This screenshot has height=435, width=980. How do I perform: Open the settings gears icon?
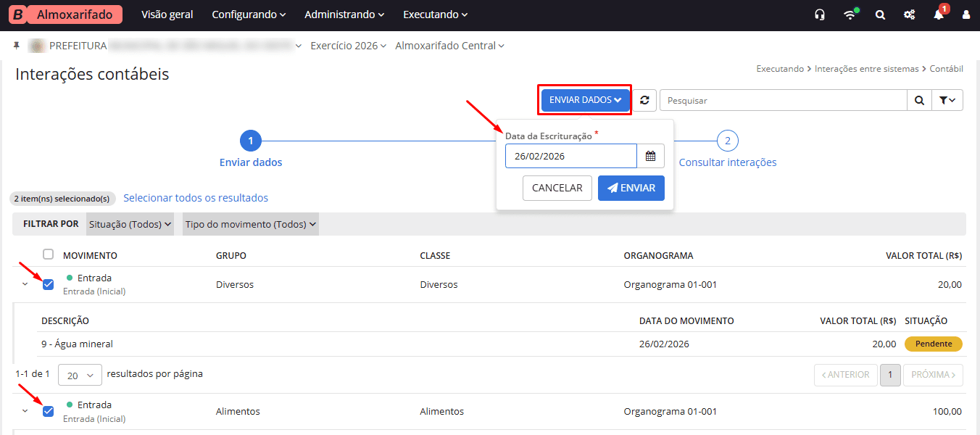tap(909, 14)
